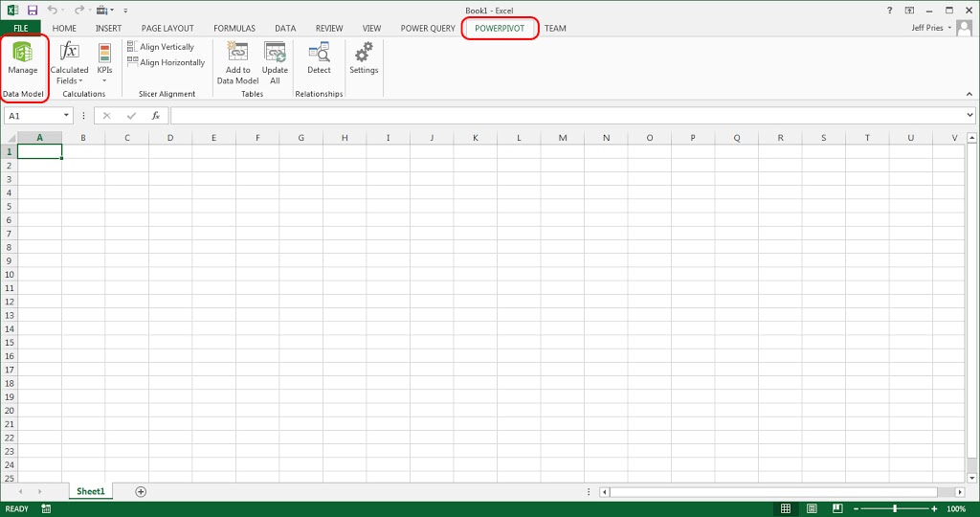This screenshot has height=517, width=980.
Task: Click the Insert Function fx icon
Action: tap(155, 116)
